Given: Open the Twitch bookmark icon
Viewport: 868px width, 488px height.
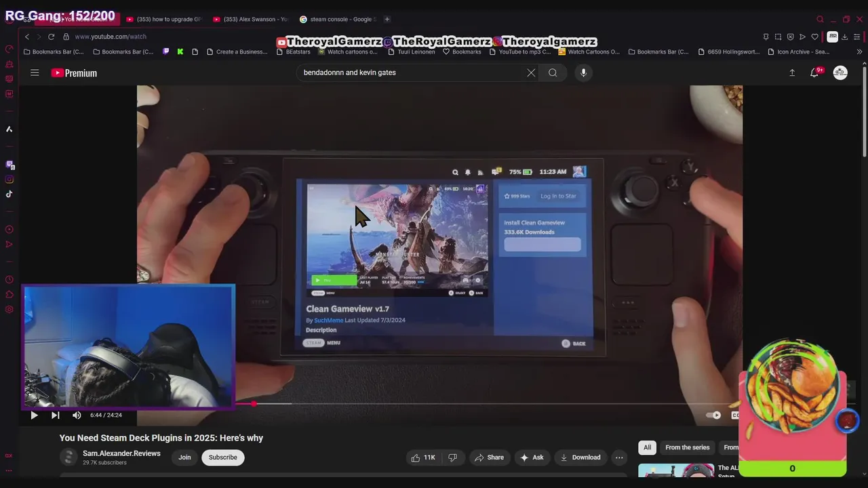Looking at the screenshot, I should (166, 52).
